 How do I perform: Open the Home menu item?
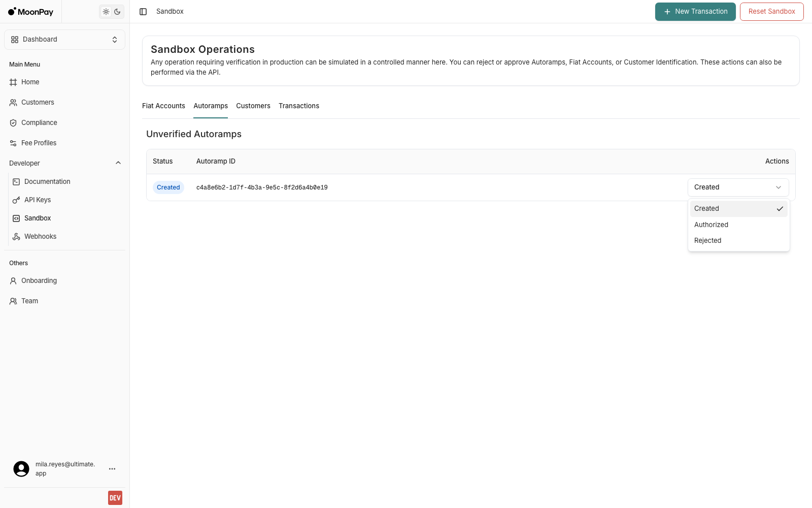(x=64, y=82)
